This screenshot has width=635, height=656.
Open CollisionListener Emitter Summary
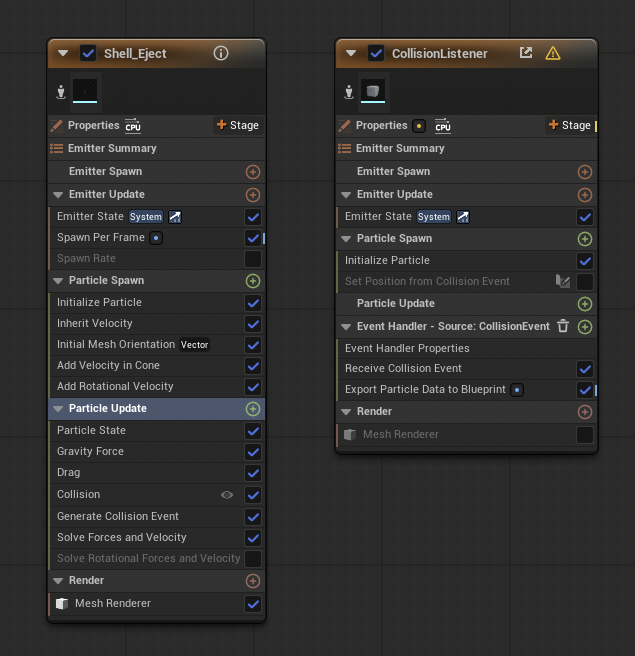pos(467,149)
